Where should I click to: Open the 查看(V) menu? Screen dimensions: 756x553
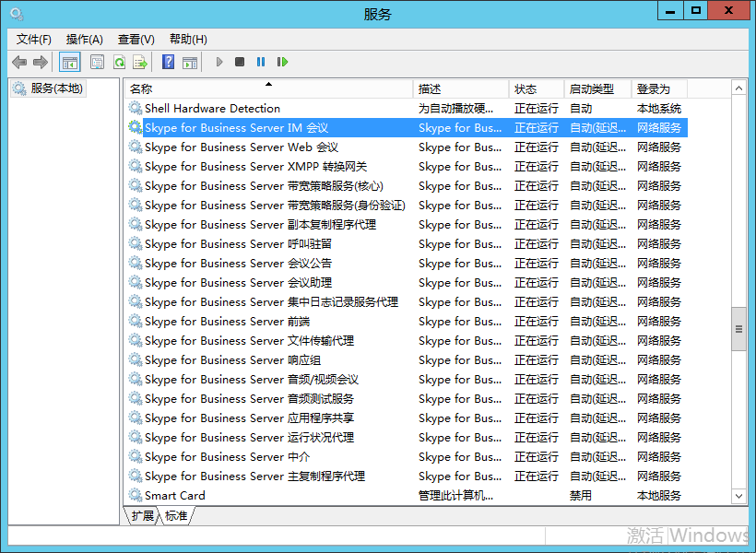click(x=136, y=40)
